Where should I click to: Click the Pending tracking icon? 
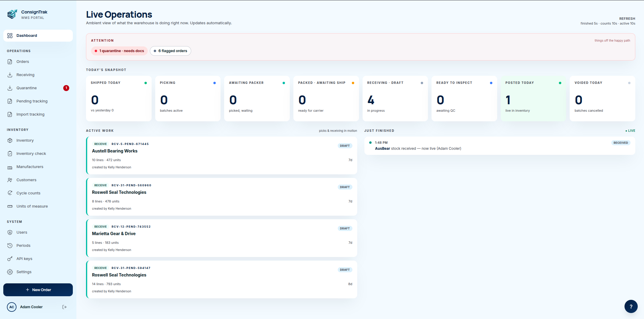(10, 101)
